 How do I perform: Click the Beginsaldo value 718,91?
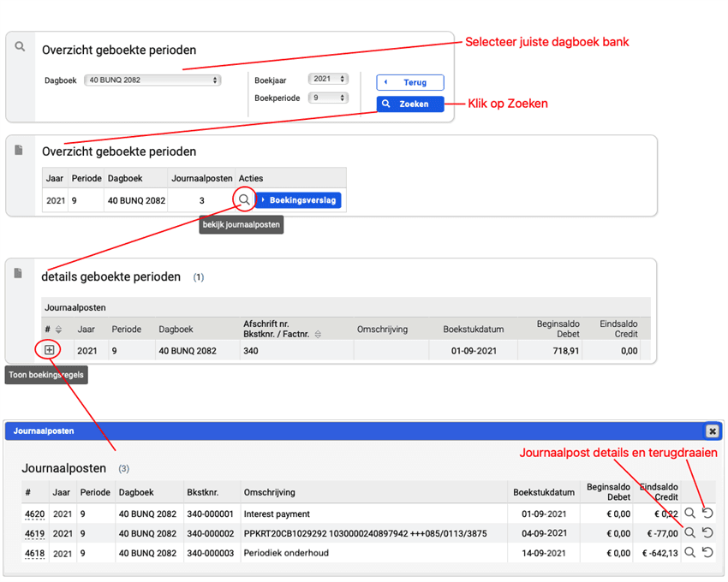(x=565, y=351)
